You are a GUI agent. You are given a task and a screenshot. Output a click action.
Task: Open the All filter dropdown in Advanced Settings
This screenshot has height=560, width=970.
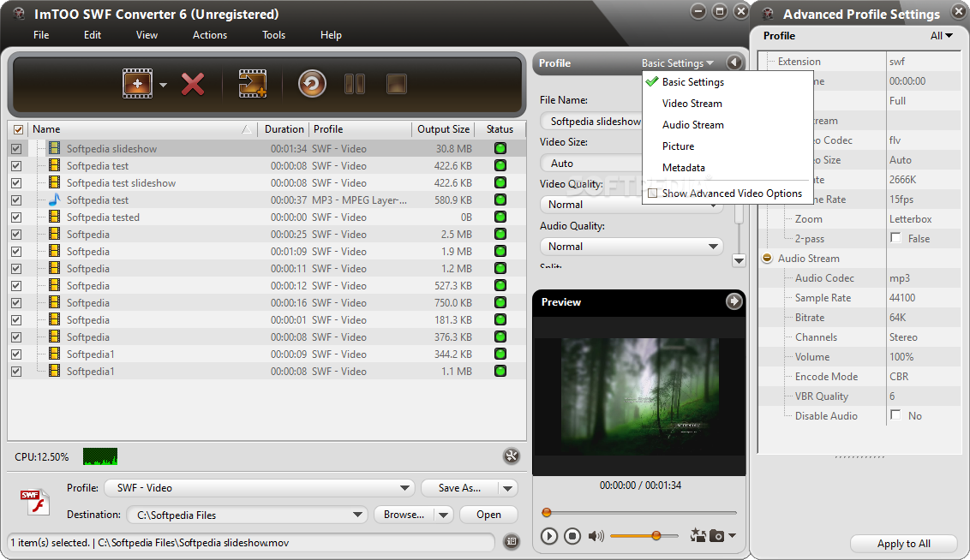coord(941,36)
